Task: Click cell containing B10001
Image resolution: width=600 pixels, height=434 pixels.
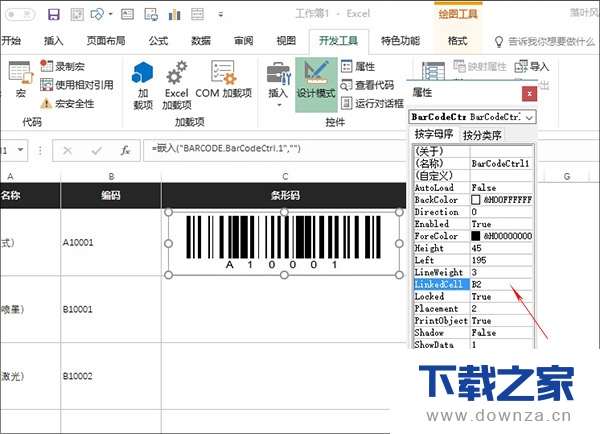Action: pos(111,309)
